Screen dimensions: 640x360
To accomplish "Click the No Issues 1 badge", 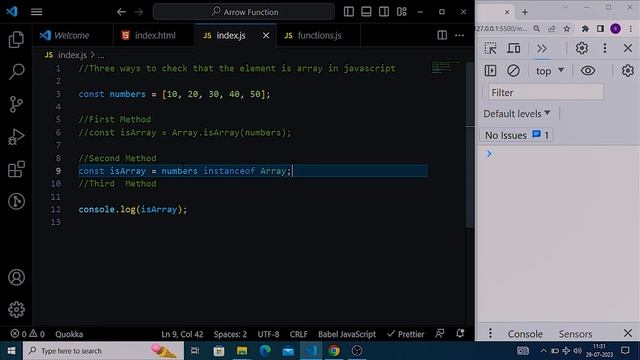I will (517, 135).
